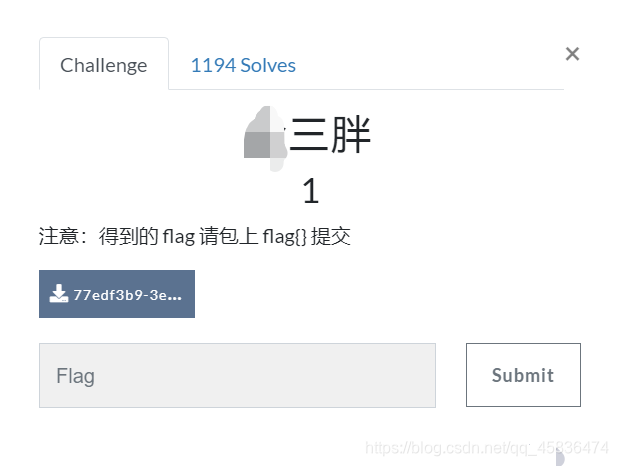Image resolution: width=618 pixels, height=466 pixels.
Task: Click the 胖 character in the title
Action: pos(351,134)
